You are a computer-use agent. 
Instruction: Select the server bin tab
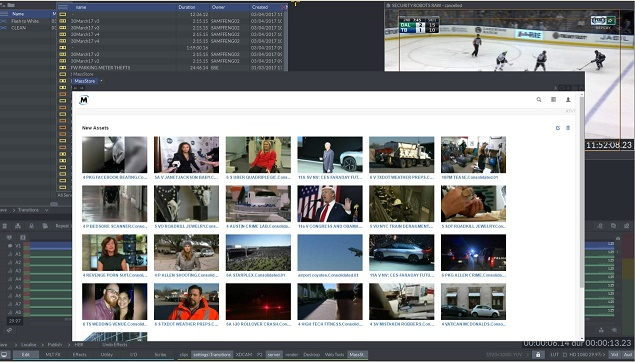(x=274, y=355)
